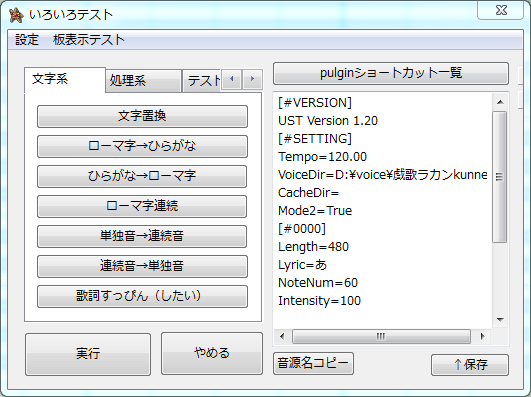Click the ローマ字→ひらがな button
Viewport: 531px width, 397px height.
142,146
